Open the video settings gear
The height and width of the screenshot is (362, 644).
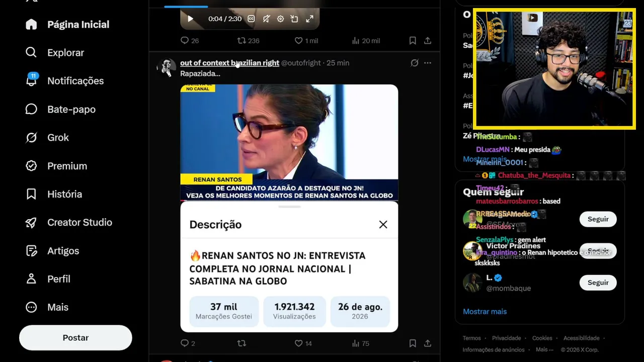(x=281, y=19)
